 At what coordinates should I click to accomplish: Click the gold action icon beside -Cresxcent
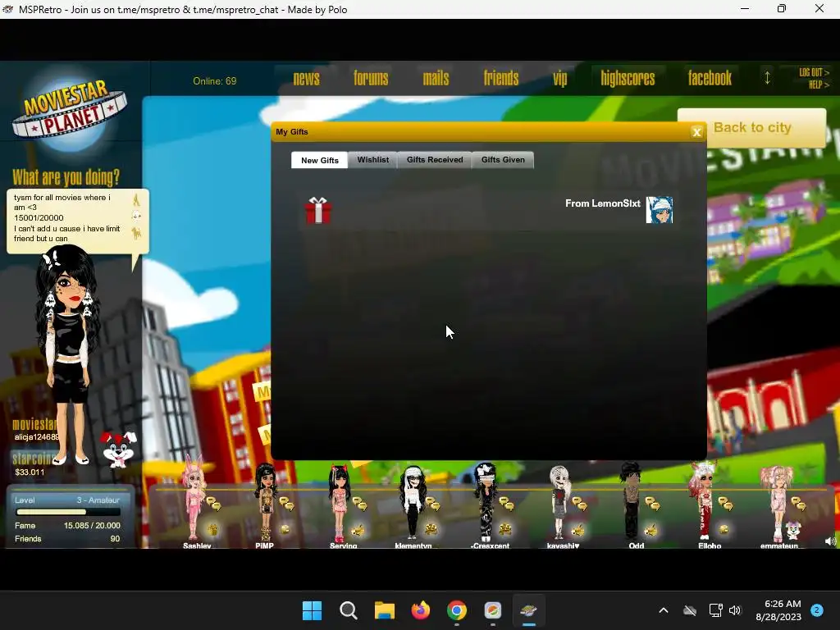click(x=504, y=530)
